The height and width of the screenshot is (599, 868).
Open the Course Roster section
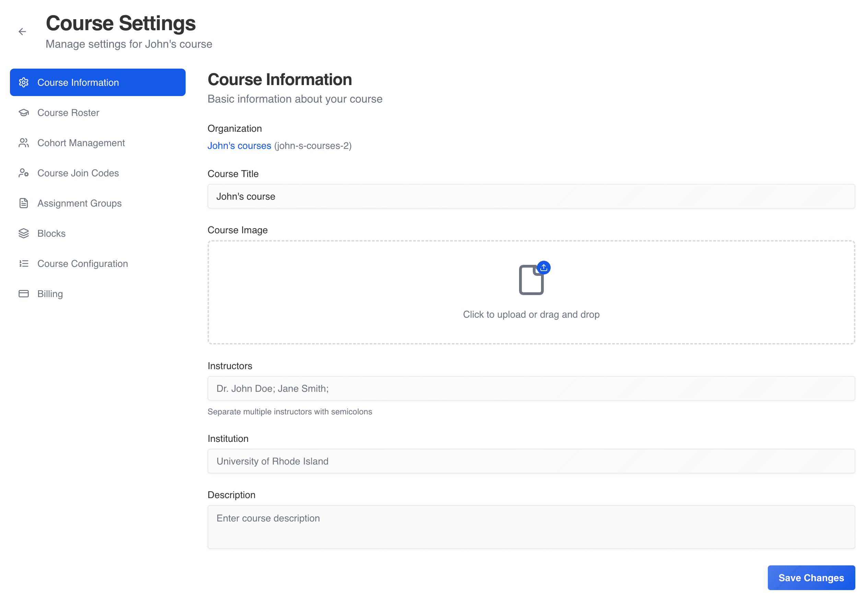click(97, 113)
